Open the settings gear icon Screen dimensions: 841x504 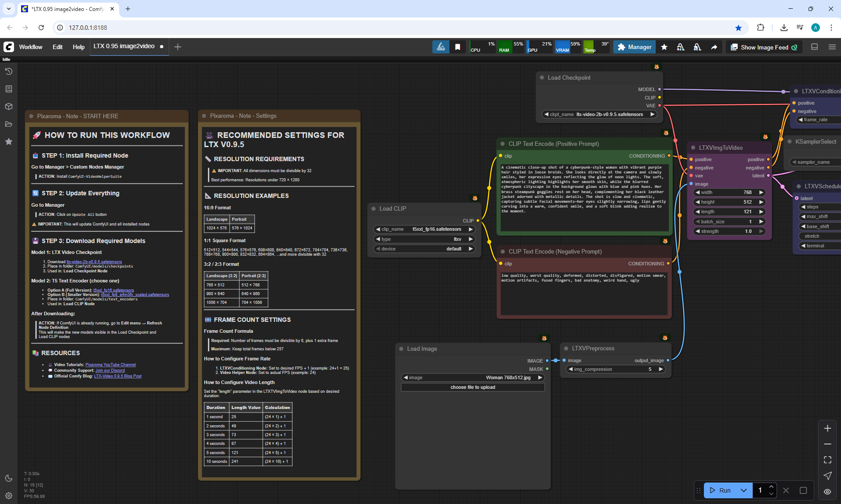point(8,496)
